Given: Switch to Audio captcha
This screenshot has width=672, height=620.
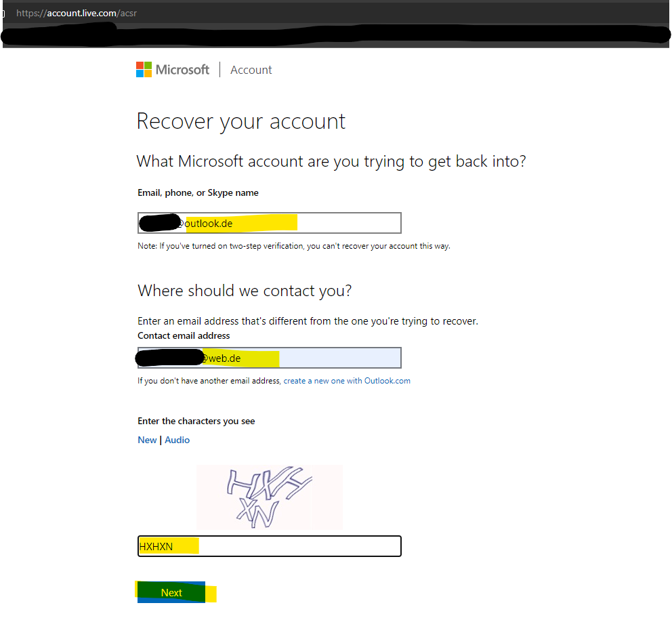Looking at the screenshot, I should (177, 440).
